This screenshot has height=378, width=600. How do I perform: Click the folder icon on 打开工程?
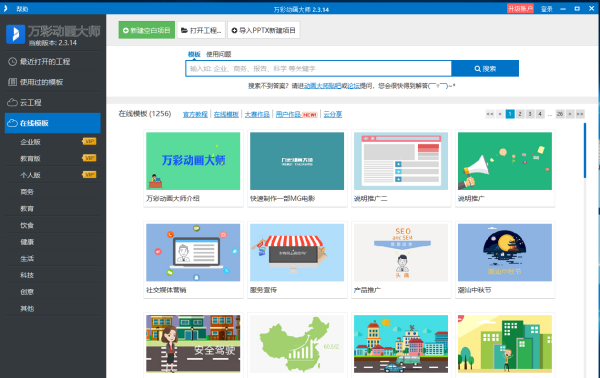coord(184,30)
